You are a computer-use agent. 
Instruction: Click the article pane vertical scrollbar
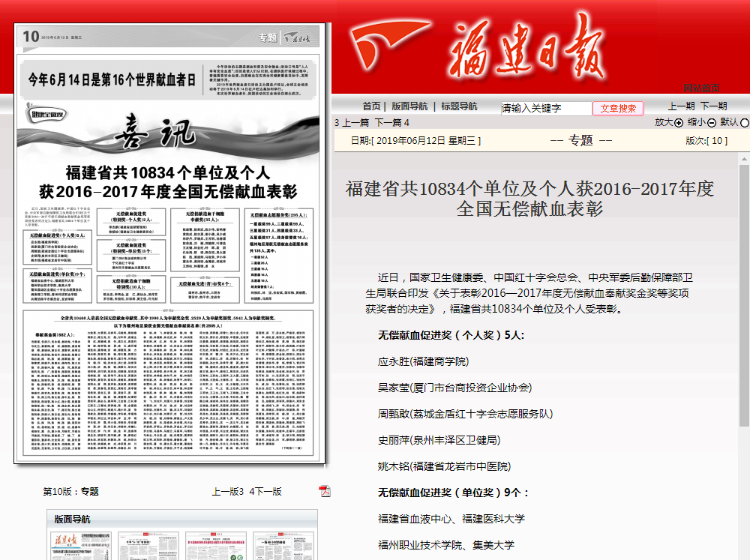(743, 300)
